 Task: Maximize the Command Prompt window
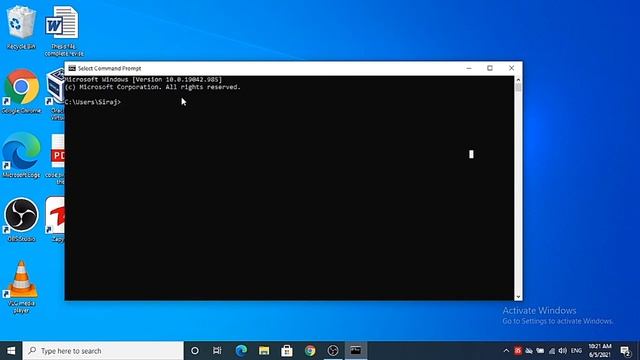point(490,68)
